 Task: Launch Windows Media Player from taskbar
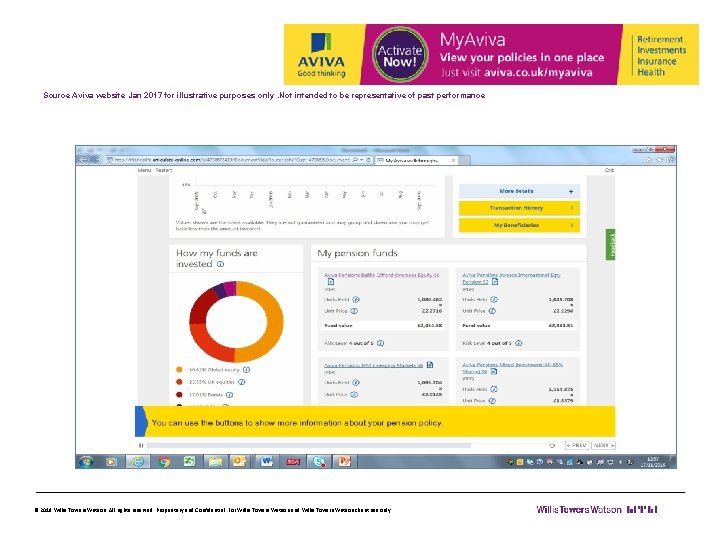point(111,461)
